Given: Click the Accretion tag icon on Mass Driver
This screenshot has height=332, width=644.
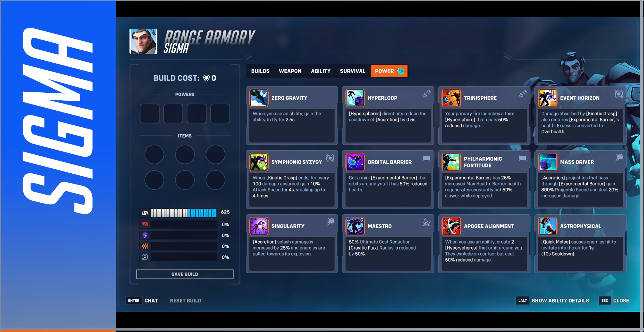Looking at the screenshot, I should pos(619,158).
